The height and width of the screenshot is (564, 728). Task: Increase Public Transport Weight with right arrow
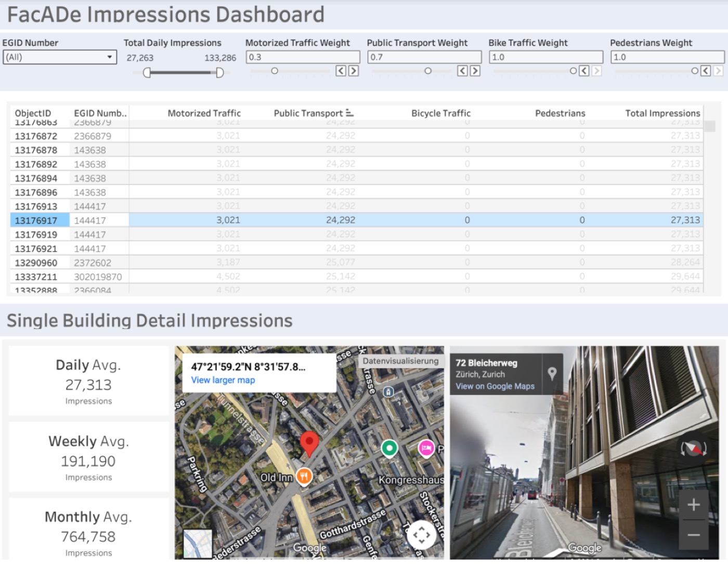475,71
